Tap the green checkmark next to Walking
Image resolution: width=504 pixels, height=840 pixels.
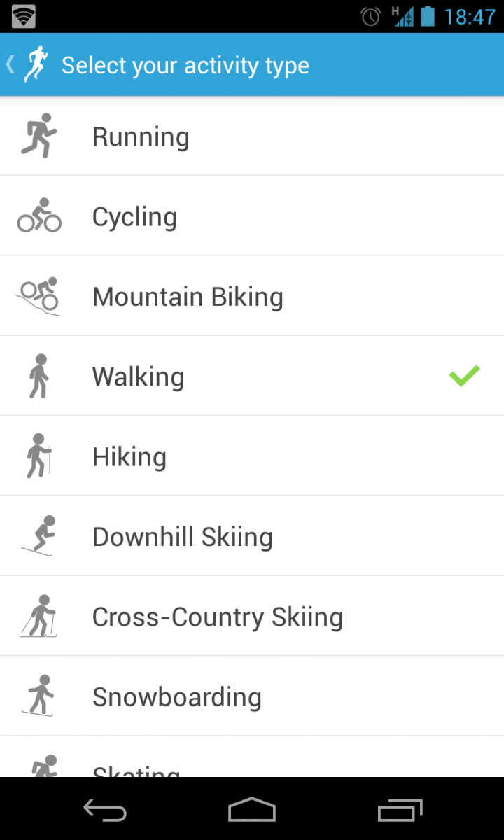pyautogui.click(x=464, y=376)
